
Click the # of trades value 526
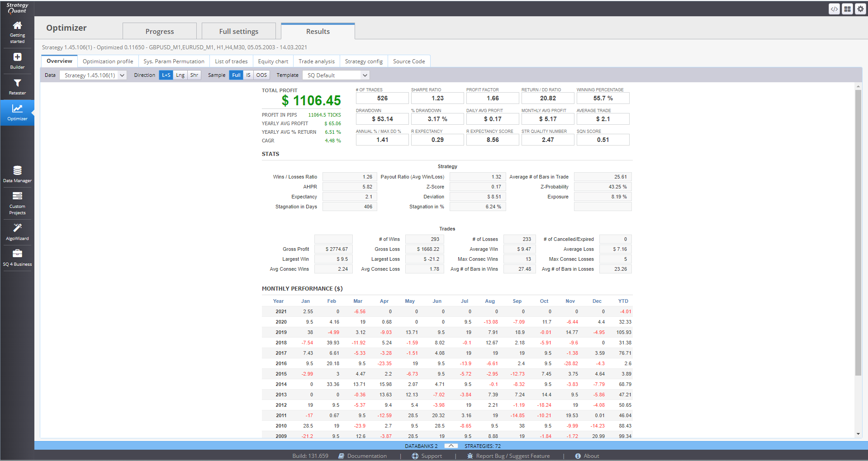point(382,98)
